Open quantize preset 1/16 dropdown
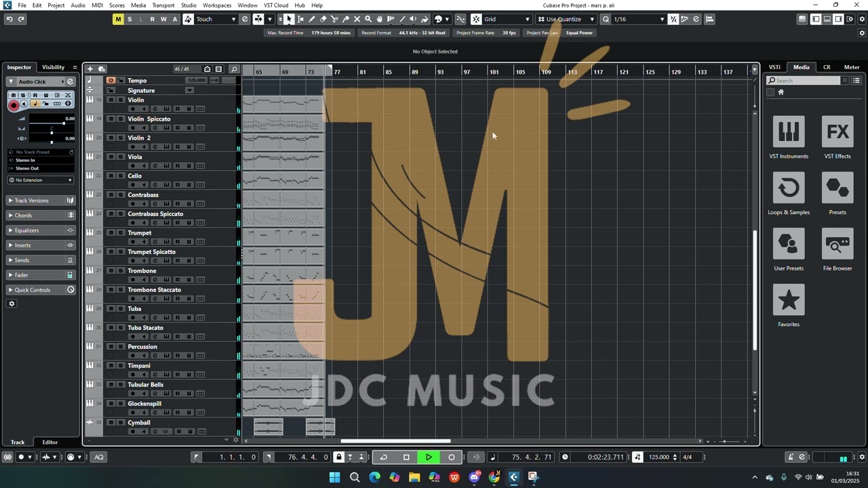 pos(639,19)
